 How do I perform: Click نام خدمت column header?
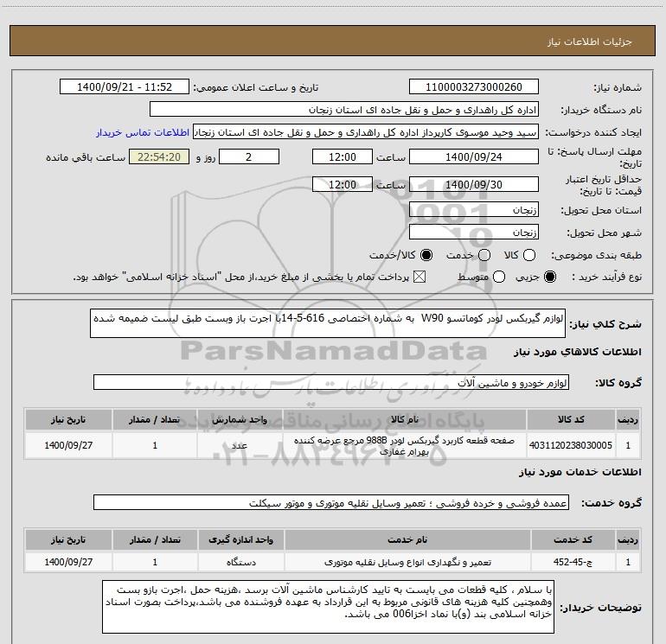(x=407, y=539)
